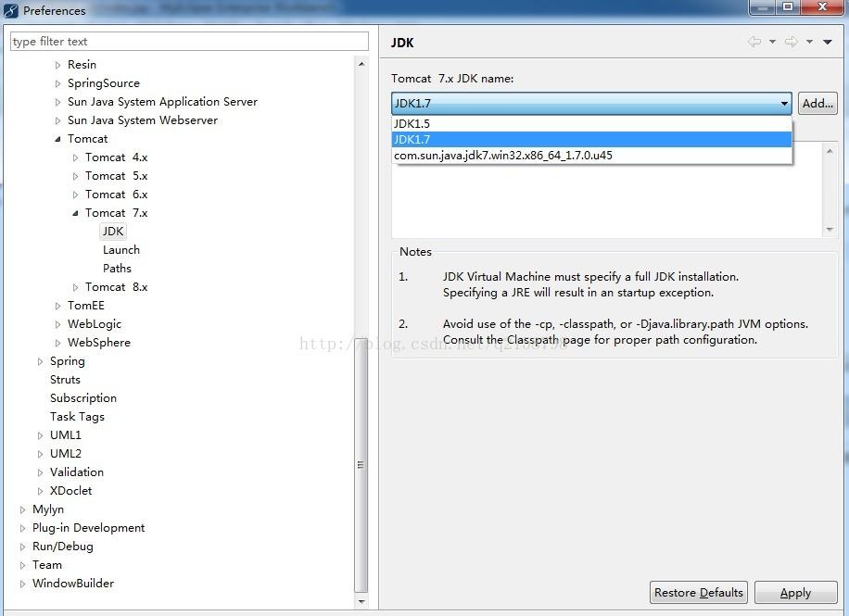849x616 pixels.
Task: Expand Sun Java System Webserver node
Action: (57, 120)
